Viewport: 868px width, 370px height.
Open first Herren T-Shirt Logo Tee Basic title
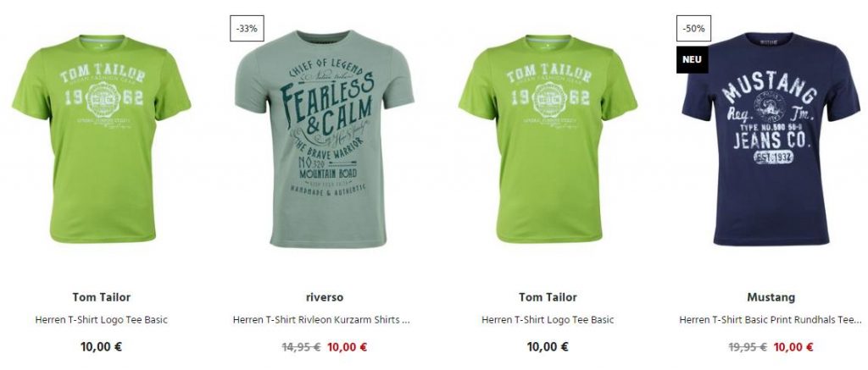102,320
